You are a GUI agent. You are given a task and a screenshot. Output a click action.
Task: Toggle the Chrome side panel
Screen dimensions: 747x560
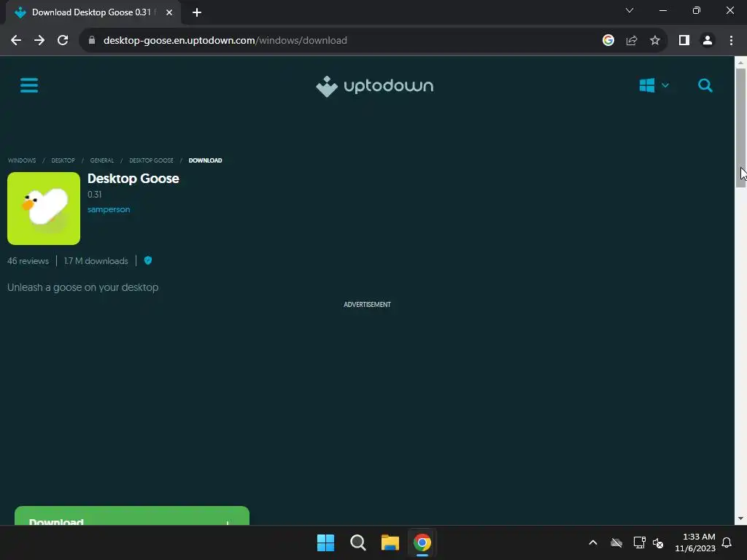[684, 41]
